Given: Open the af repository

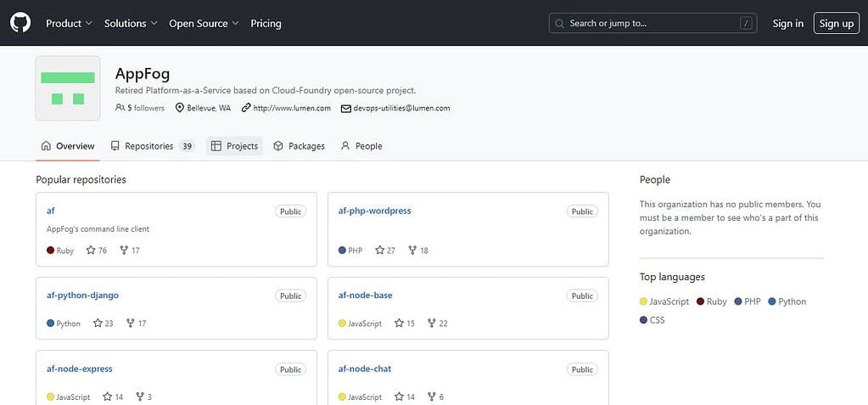Looking at the screenshot, I should point(50,211).
